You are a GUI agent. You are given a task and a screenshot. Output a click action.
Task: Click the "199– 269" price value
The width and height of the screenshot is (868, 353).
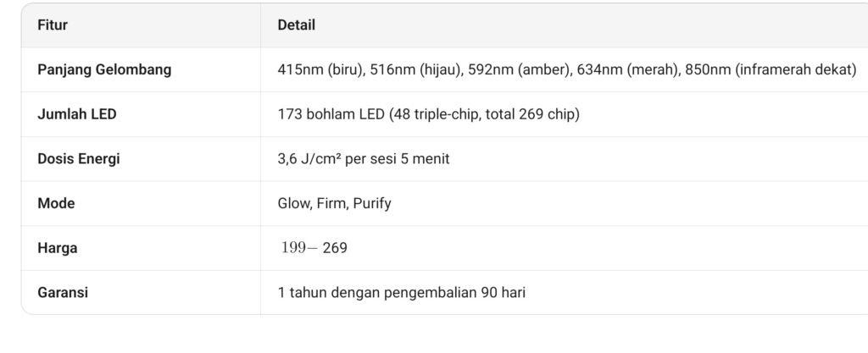point(313,248)
